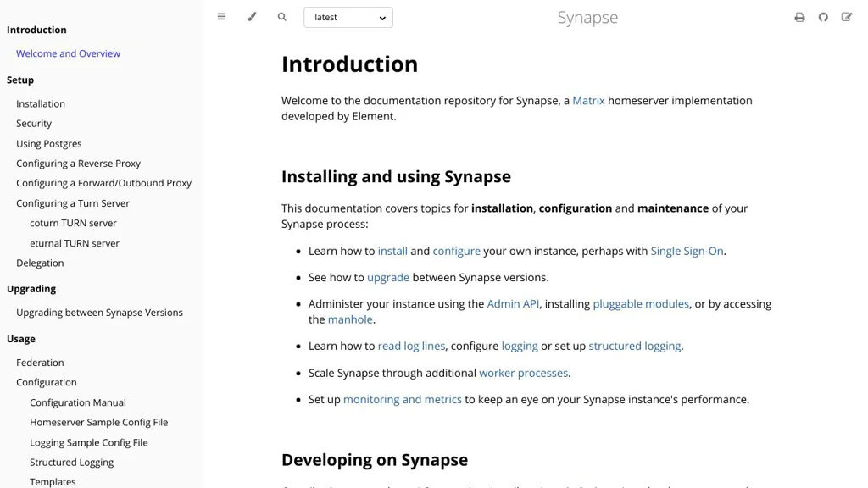Open the theme picker paintbrush icon
Viewport: 868px width, 488px height.
coord(252,17)
